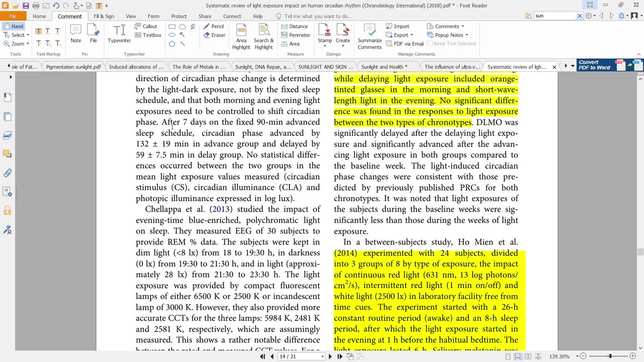Go to the next page
Image resolution: width=644 pixels, height=362 pixels.
(x=330, y=356)
